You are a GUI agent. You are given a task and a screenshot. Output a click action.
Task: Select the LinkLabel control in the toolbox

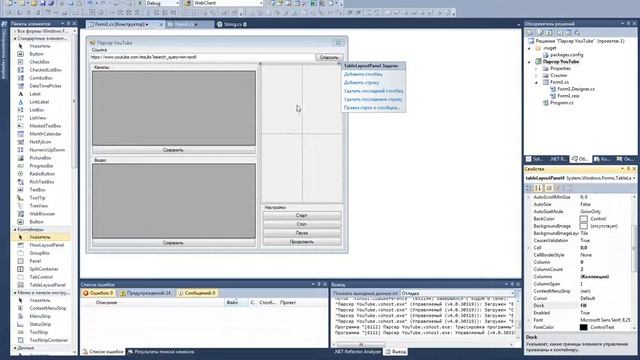pos(39,102)
